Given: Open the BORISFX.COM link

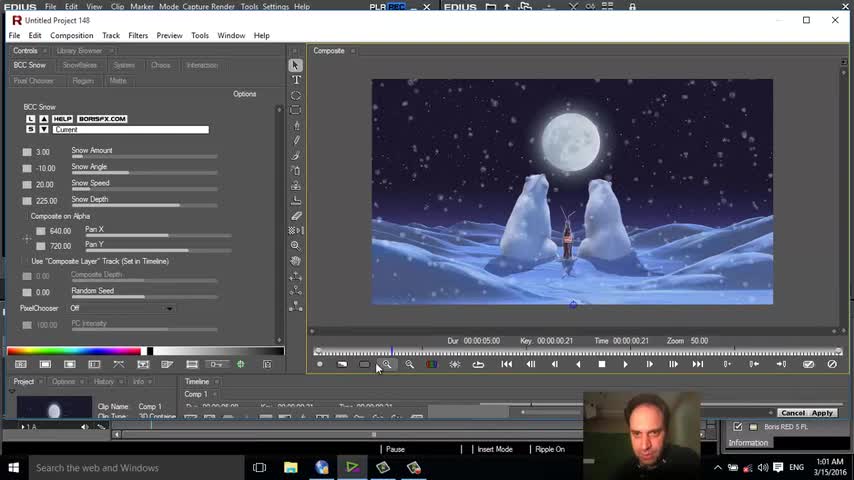Looking at the screenshot, I should point(102,119).
